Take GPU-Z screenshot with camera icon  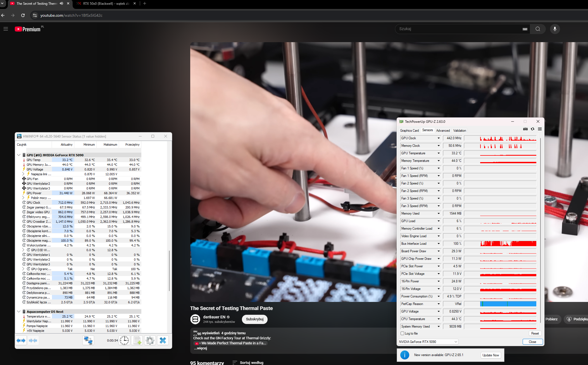525,129
